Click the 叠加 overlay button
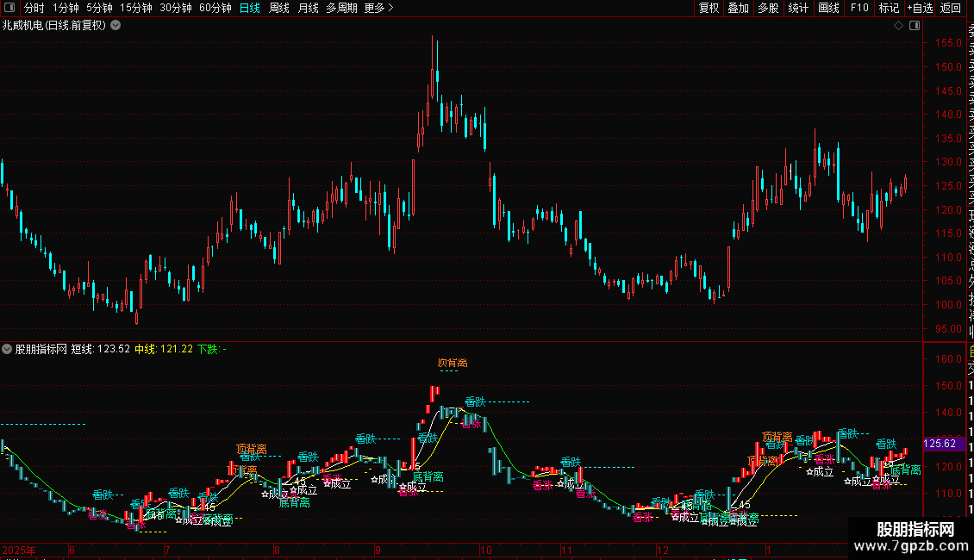974x560 pixels. 739,8
